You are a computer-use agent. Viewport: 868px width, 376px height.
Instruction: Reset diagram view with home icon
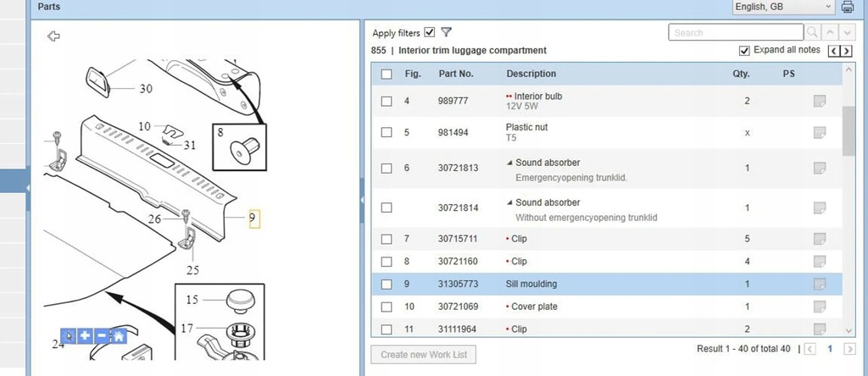point(119,336)
